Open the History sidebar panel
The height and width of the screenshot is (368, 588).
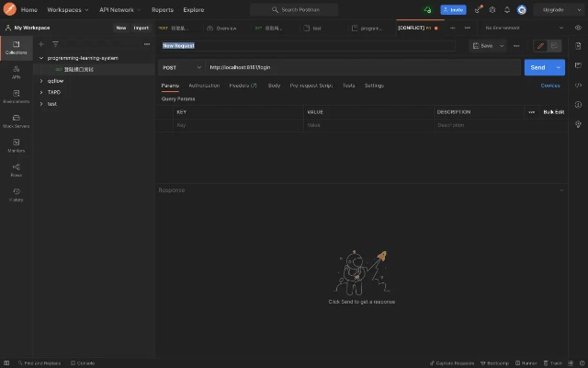click(x=17, y=194)
